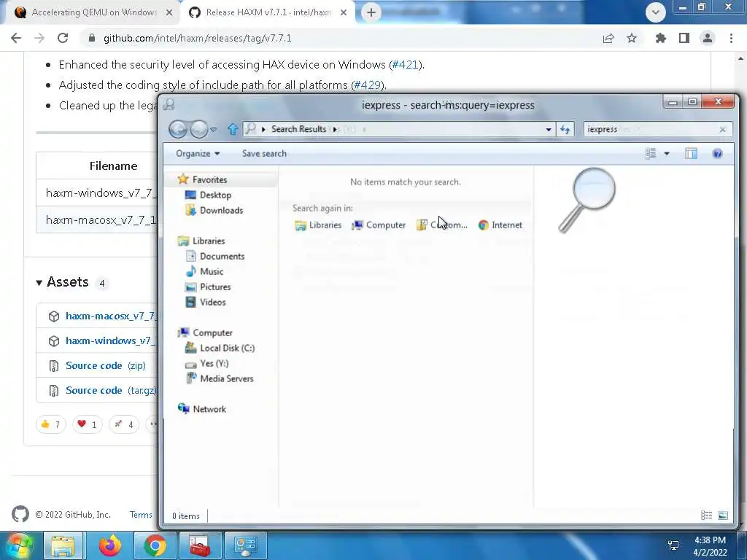Open Chrome profile icon
Image resolution: width=747 pixels, height=560 pixels.
708,38
